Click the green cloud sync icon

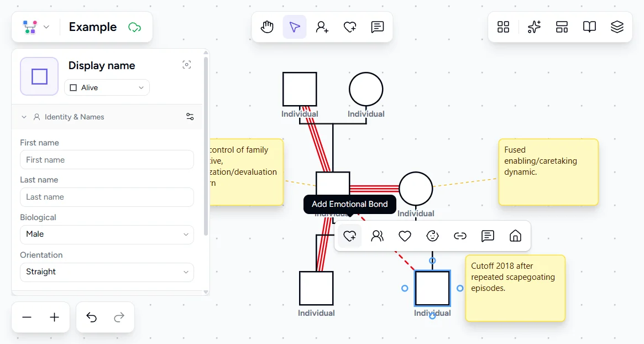135,28
